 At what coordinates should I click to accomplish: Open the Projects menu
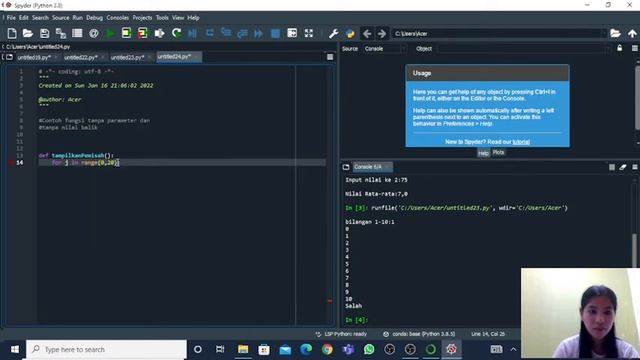(x=142, y=18)
